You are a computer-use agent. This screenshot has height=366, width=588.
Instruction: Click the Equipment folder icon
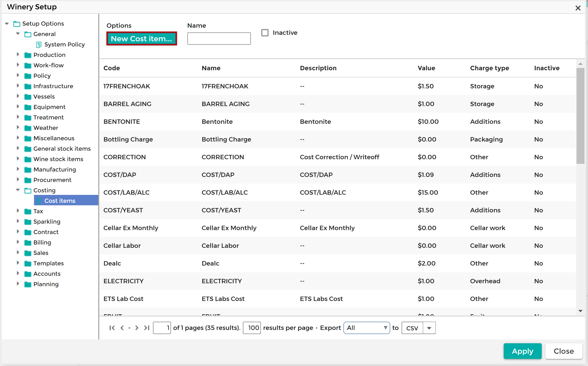(x=28, y=107)
